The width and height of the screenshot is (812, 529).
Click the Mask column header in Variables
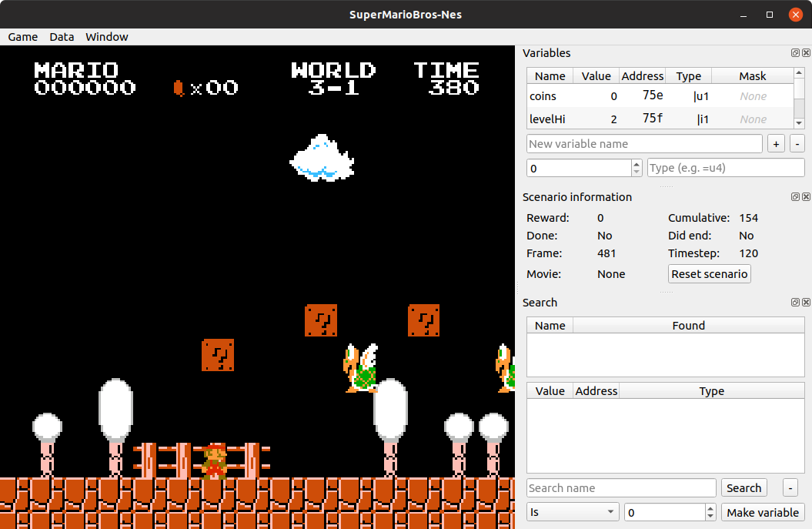[753, 76]
